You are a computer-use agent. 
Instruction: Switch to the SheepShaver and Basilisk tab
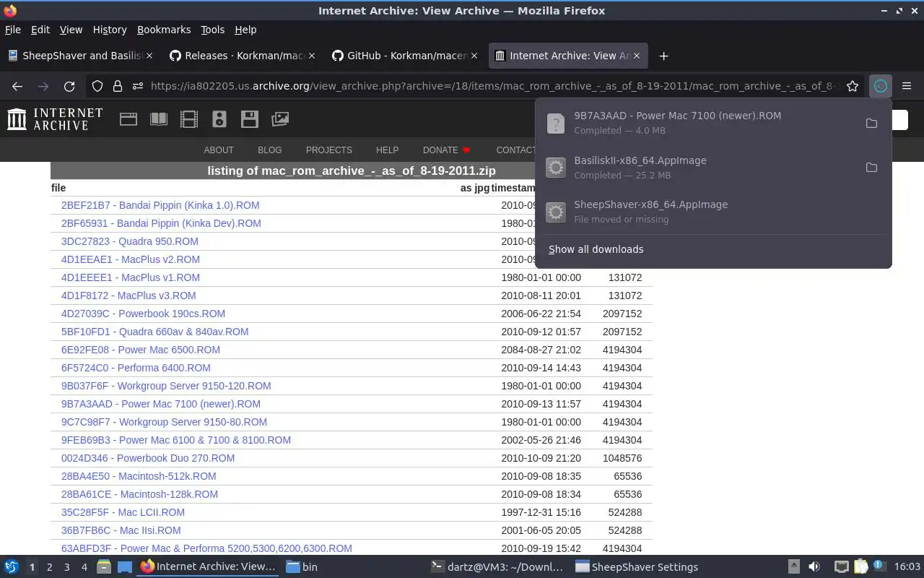[x=80, y=56]
